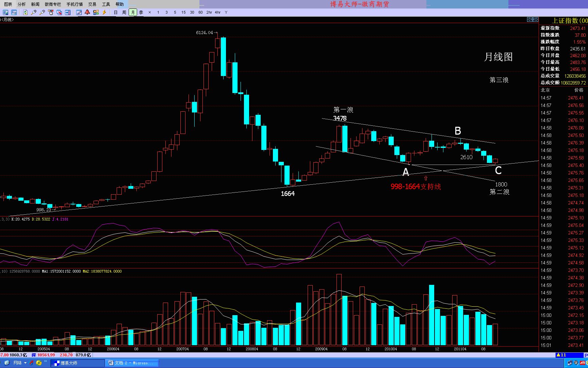Click the 200904 date marker on time axis
The image size is (588, 368).
point(321,349)
